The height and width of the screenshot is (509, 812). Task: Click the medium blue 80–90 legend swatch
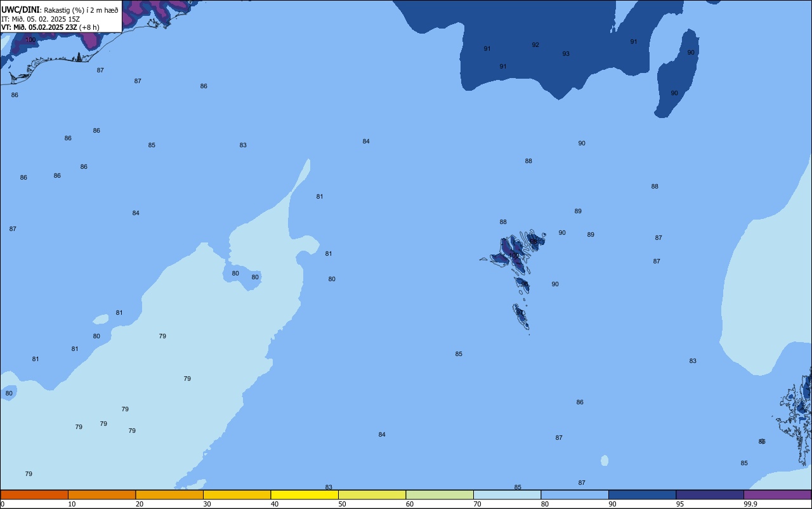(575, 494)
